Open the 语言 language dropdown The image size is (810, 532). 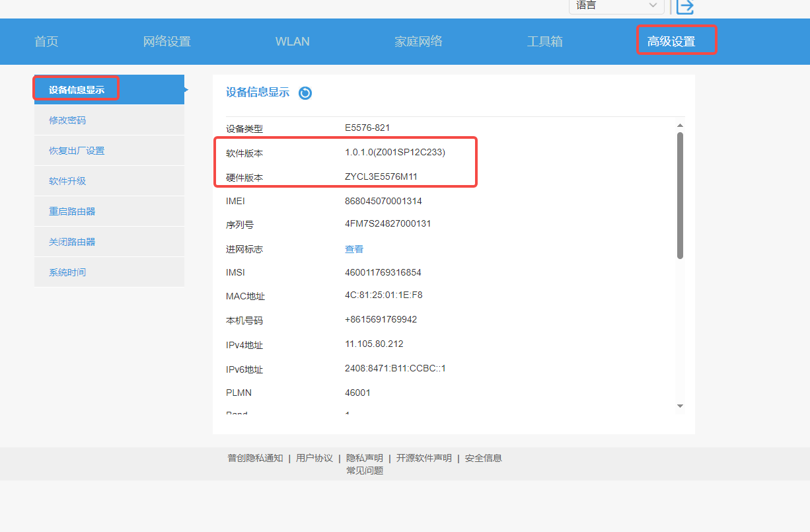[x=616, y=6]
